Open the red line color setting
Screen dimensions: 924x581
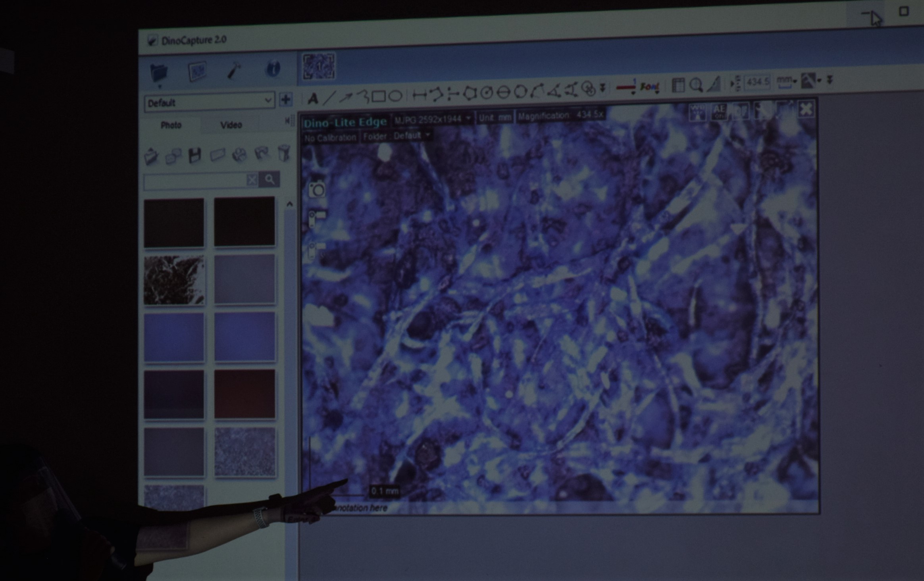(x=626, y=87)
